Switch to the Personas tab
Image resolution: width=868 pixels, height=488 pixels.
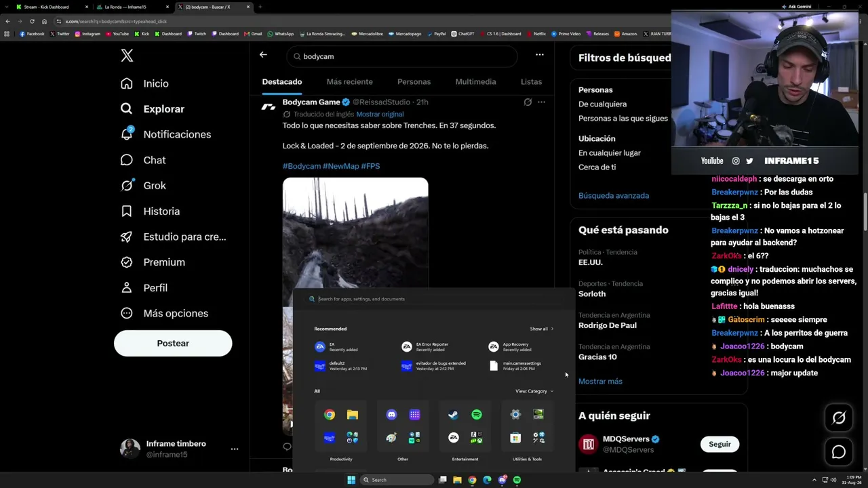(x=414, y=82)
